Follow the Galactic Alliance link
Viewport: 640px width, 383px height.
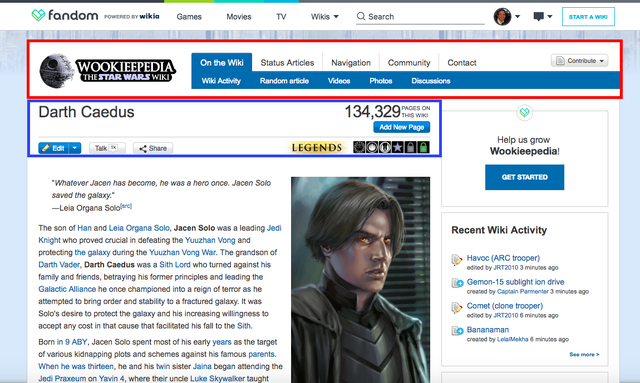tap(67, 289)
